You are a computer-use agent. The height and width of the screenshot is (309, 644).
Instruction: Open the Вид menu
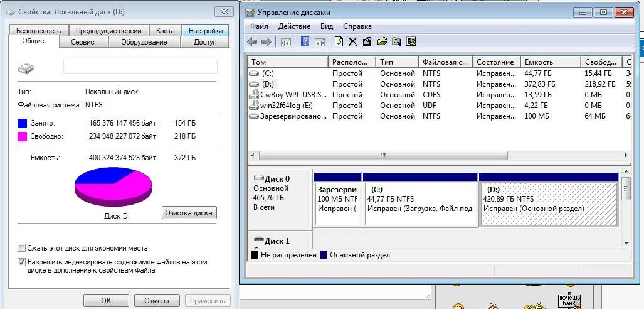[x=327, y=26]
